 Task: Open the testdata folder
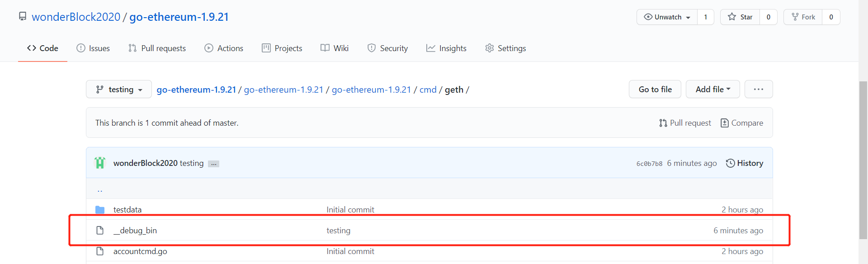pyautogui.click(x=127, y=210)
